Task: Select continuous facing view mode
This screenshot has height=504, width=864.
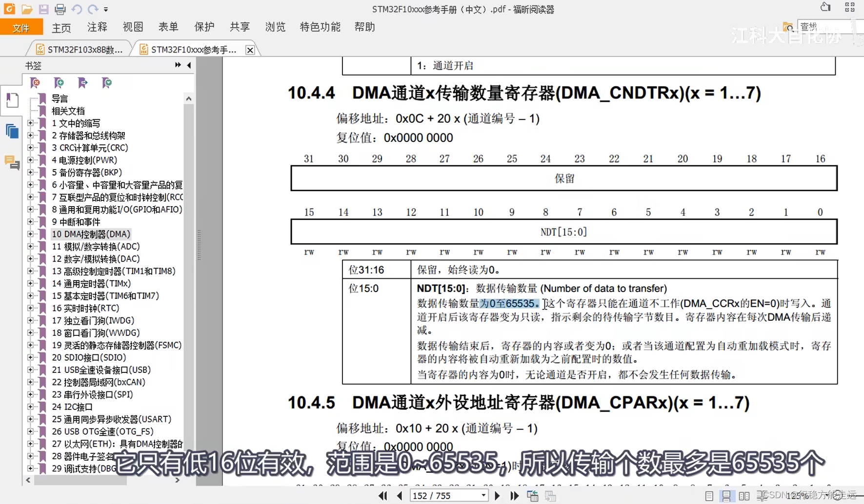Action: (762, 496)
